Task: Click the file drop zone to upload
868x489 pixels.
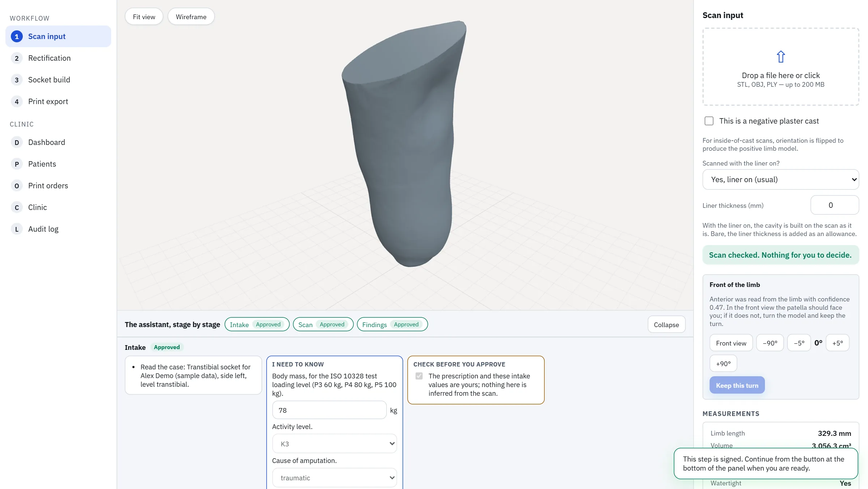Action: click(x=781, y=67)
